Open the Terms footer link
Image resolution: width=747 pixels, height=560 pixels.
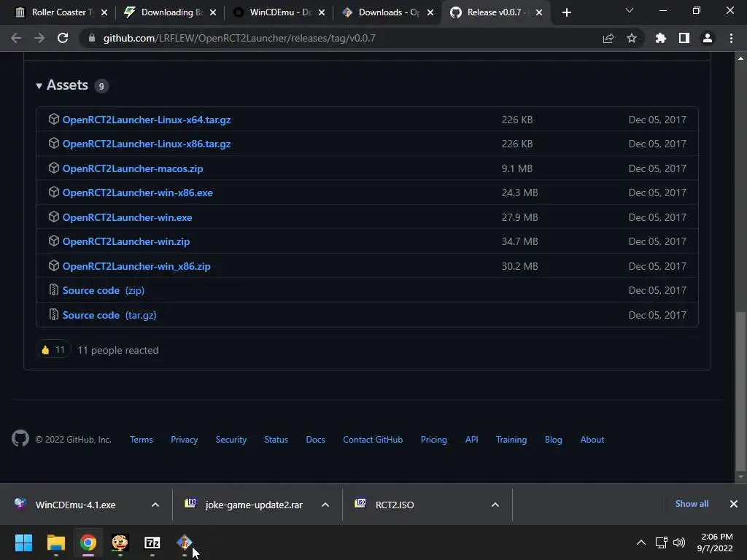(142, 440)
